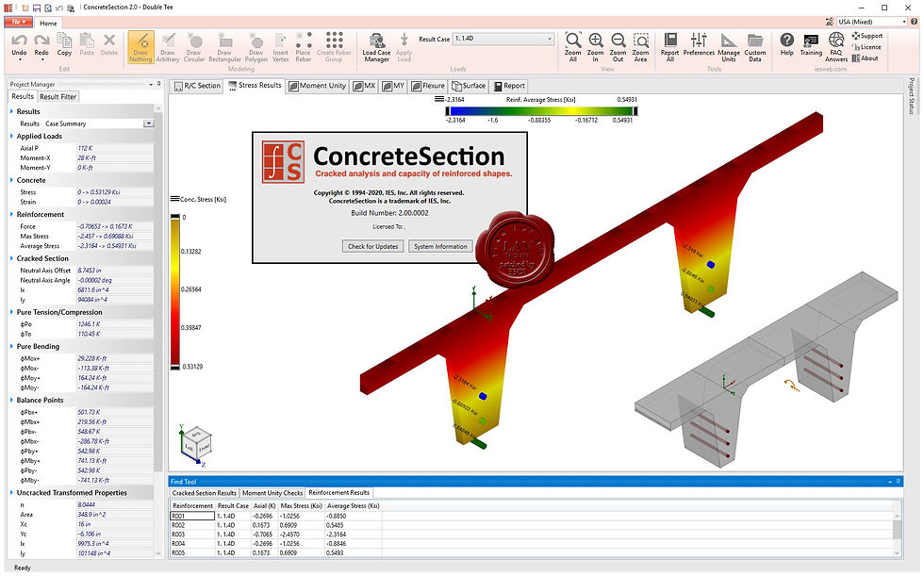924x576 pixels.
Task: Switch to the Report view tab
Action: pyautogui.click(x=509, y=86)
